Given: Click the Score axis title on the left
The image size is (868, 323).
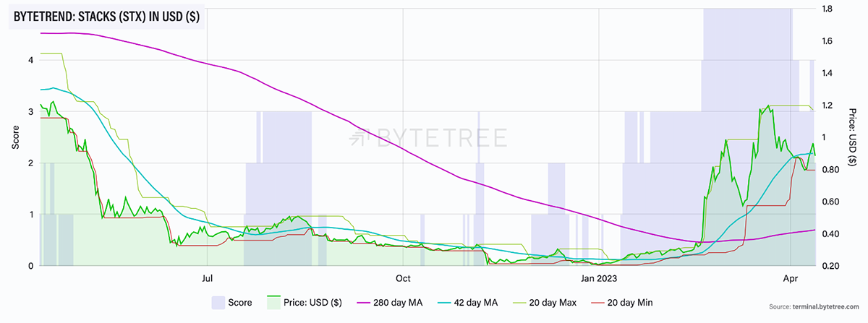Looking at the screenshot, I should click(x=16, y=137).
